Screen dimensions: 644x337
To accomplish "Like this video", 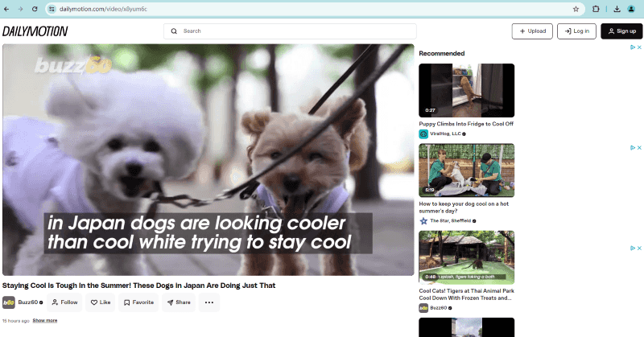I will (100, 302).
